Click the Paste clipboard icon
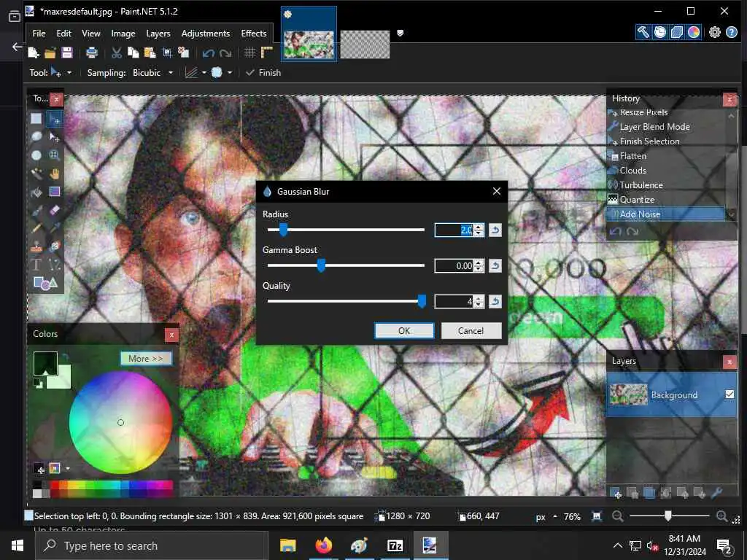 click(150, 52)
